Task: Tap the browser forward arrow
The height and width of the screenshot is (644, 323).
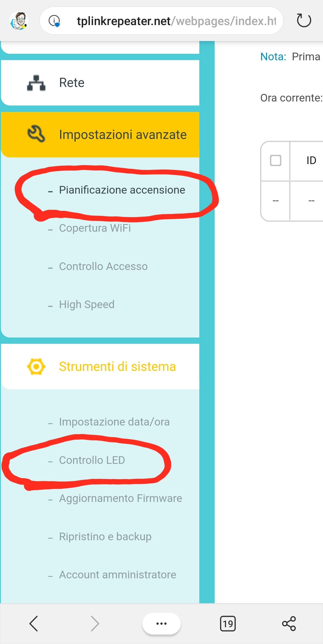Action: 95,624
